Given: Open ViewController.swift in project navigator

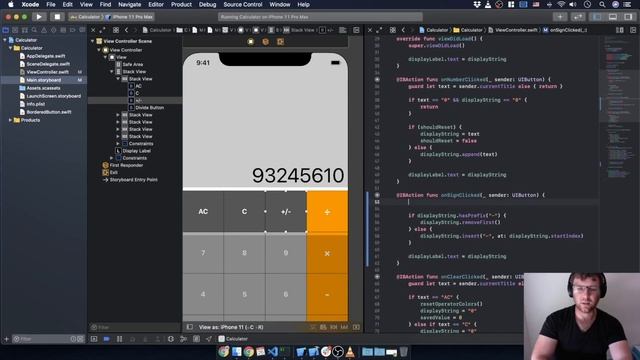Looking at the screenshot, I should 47,72.
